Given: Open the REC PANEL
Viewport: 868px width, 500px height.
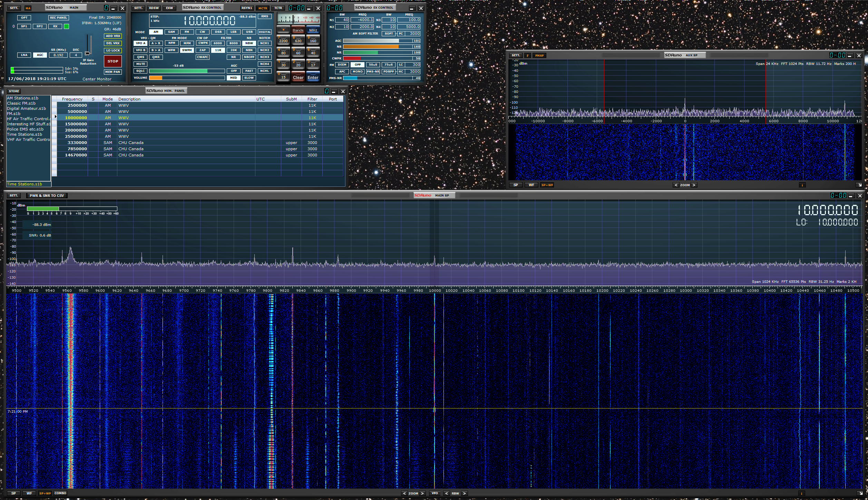Looking at the screenshot, I should [58, 18].
